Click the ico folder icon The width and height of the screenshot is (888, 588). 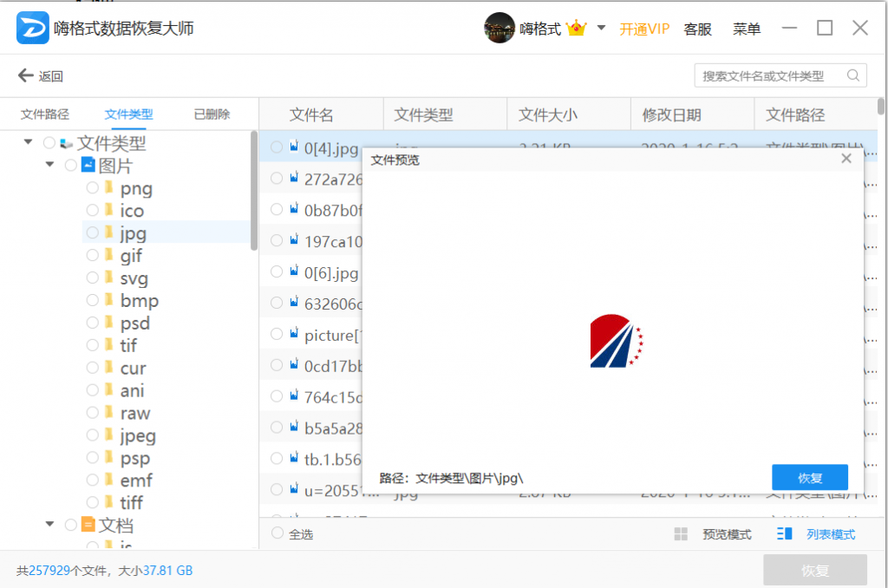[108, 210]
